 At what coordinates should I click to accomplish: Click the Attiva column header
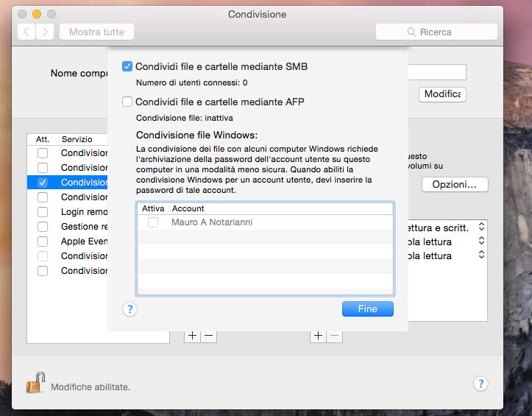coord(153,208)
